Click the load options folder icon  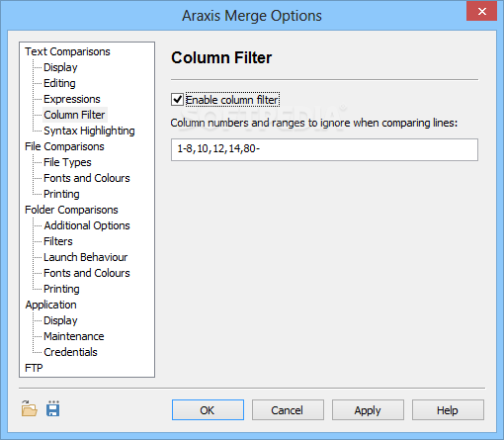30,409
